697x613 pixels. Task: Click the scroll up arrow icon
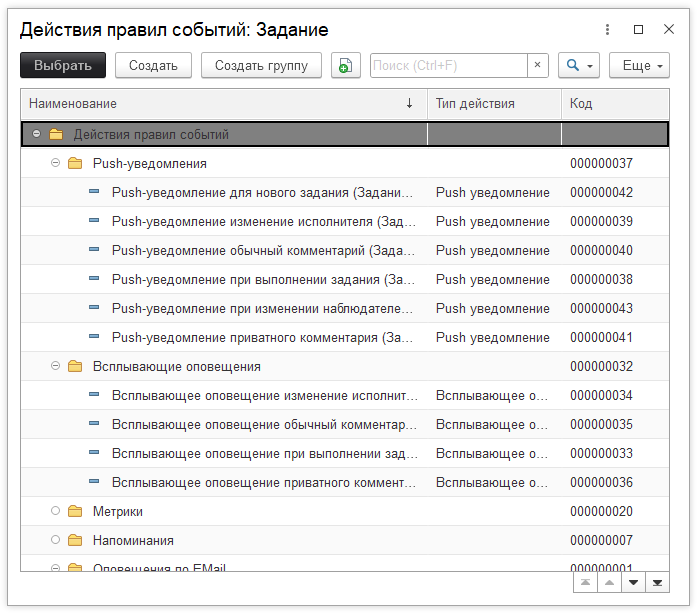608,583
